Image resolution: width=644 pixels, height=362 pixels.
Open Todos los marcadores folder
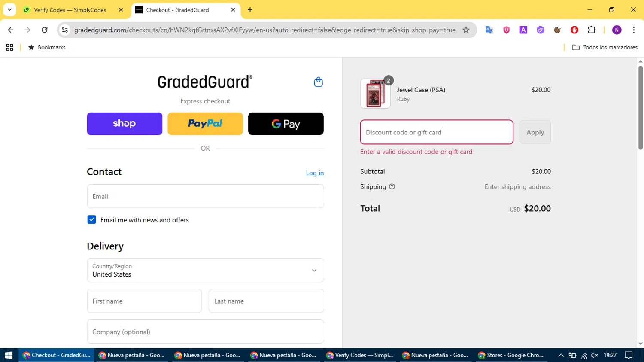click(x=605, y=47)
